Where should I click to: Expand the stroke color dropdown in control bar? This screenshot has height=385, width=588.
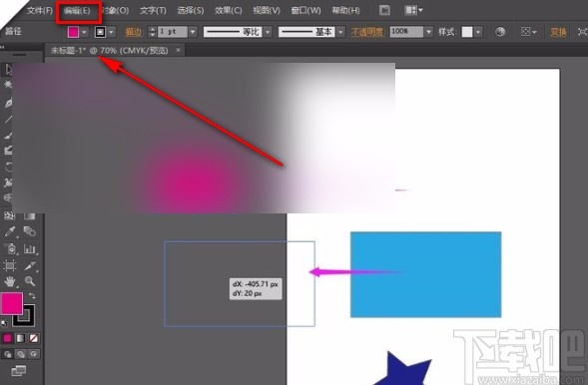(111, 32)
